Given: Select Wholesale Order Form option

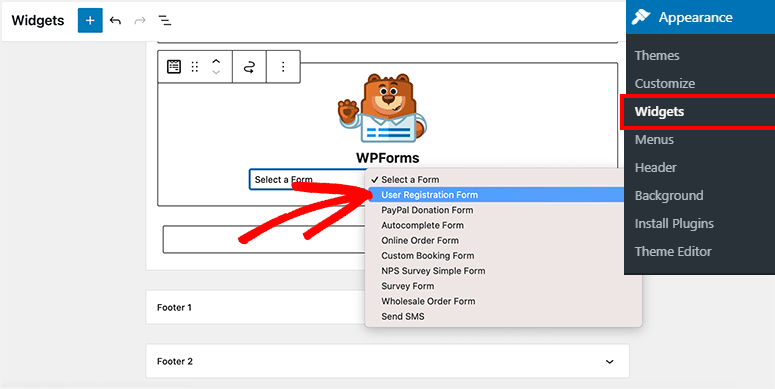Looking at the screenshot, I should [x=503, y=301].
